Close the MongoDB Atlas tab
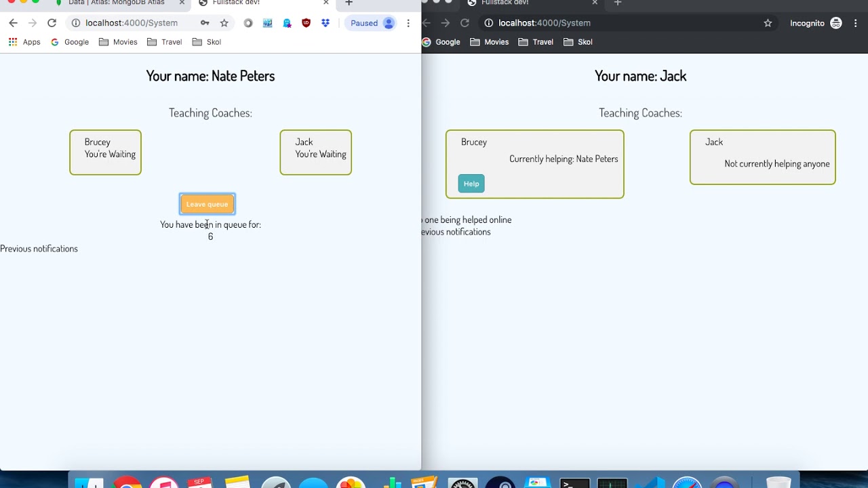 pos(182,3)
